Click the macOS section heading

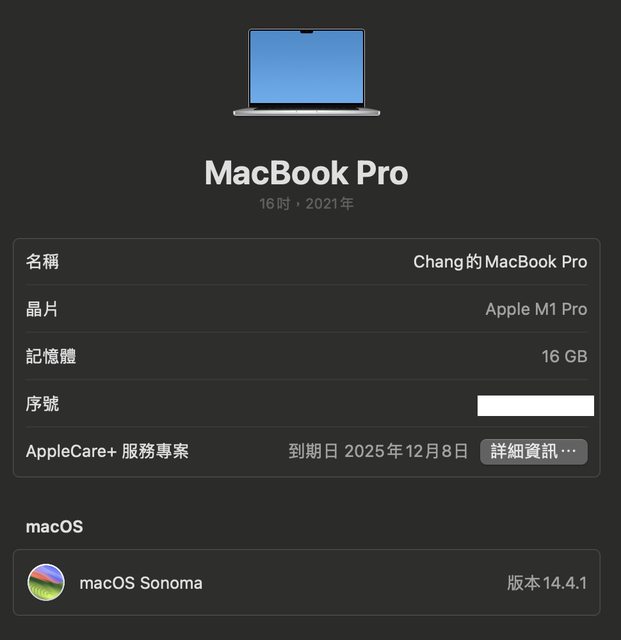pyautogui.click(x=54, y=527)
